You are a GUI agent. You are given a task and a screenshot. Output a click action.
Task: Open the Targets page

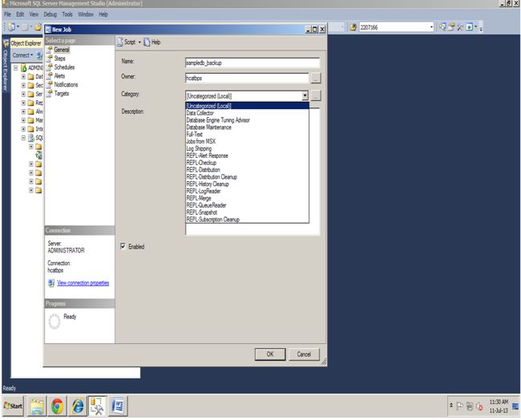62,93
